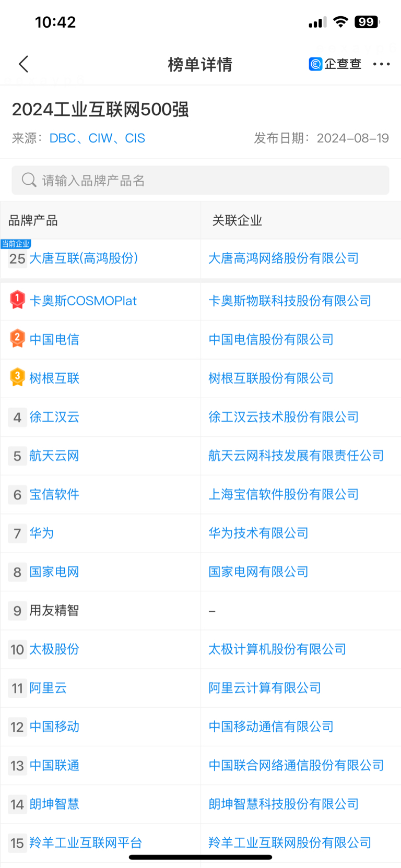Open the three-dots more menu
Image resolution: width=401 pixels, height=868 pixels.
pyautogui.click(x=381, y=64)
